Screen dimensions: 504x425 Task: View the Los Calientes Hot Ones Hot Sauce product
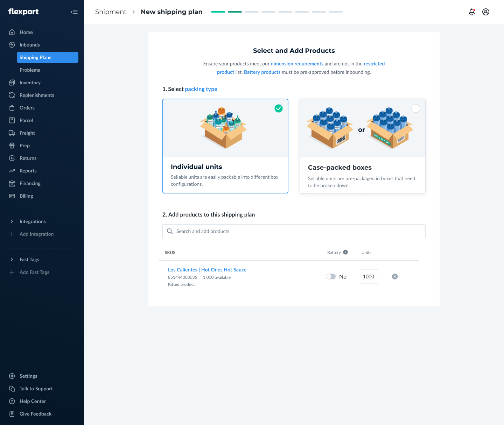click(207, 270)
